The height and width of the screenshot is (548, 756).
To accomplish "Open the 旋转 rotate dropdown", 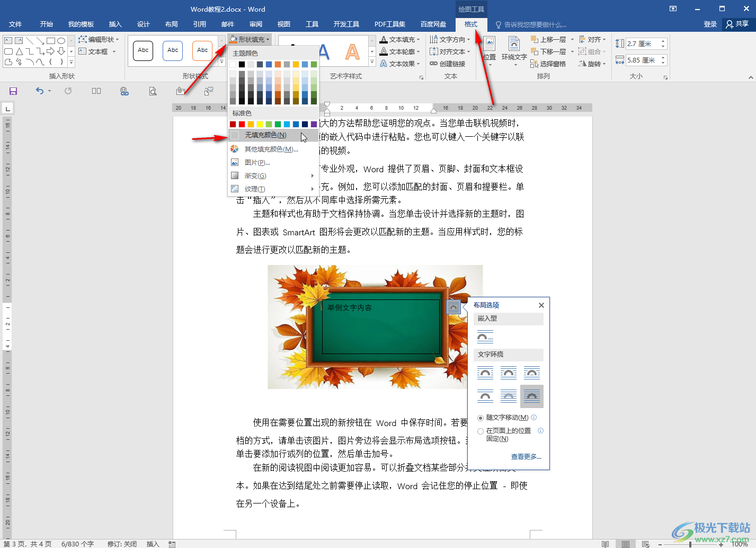I will pos(592,64).
